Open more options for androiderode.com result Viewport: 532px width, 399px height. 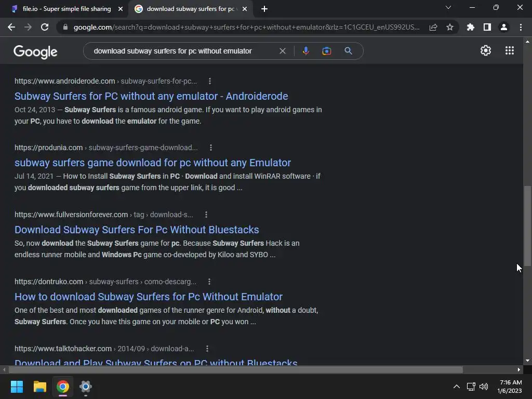click(x=210, y=81)
